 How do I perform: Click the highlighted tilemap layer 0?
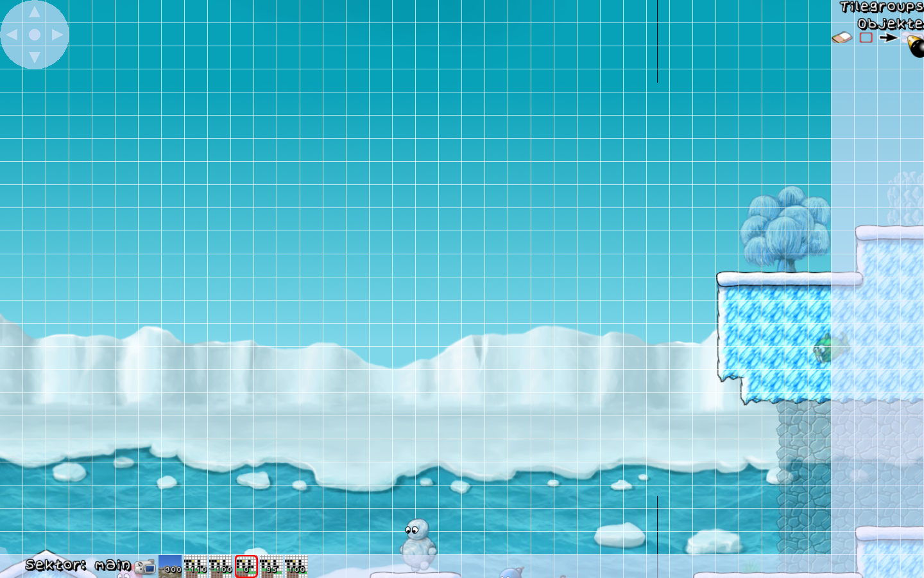click(246, 566)
